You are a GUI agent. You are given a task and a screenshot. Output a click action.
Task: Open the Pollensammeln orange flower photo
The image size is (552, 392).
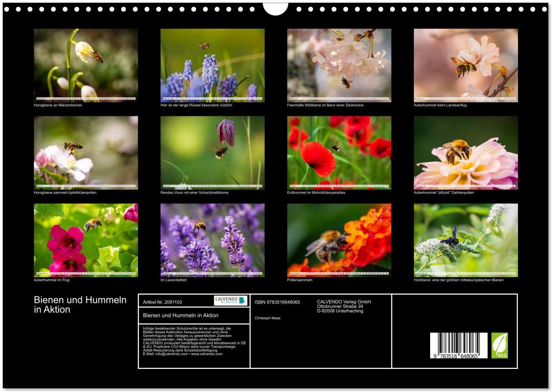[339, 240]
